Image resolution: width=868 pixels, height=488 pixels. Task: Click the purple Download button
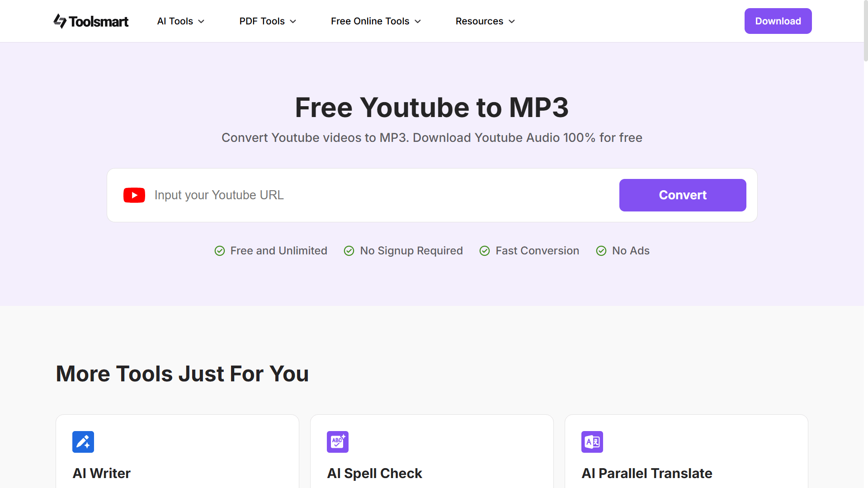[778, 21]
